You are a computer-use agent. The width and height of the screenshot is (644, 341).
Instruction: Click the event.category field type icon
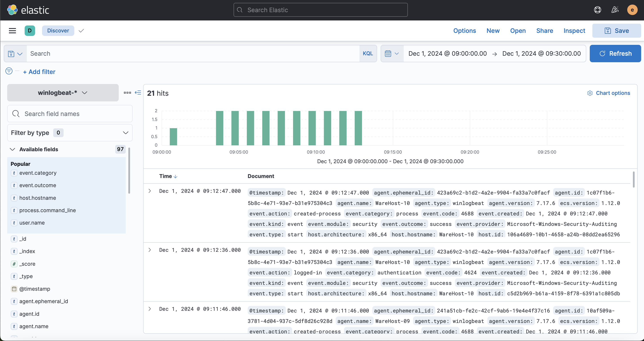pyautogui.click(x=14, y=173)
